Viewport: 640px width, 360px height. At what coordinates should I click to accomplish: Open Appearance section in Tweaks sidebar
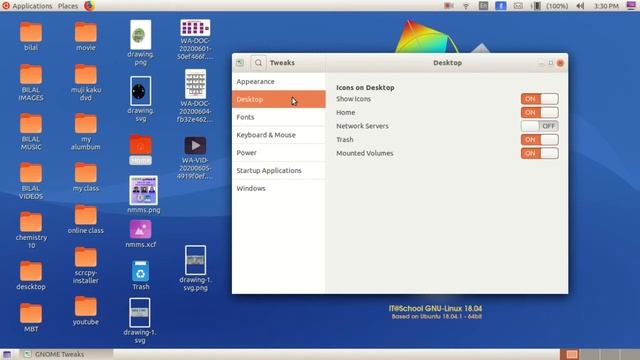click(x=278, y=82)
